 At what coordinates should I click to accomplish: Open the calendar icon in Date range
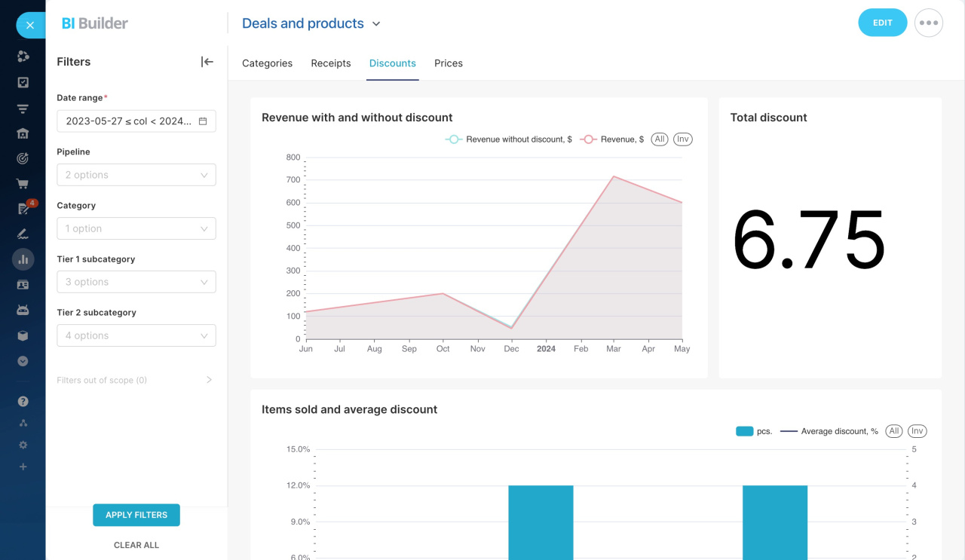coord(203,121)
